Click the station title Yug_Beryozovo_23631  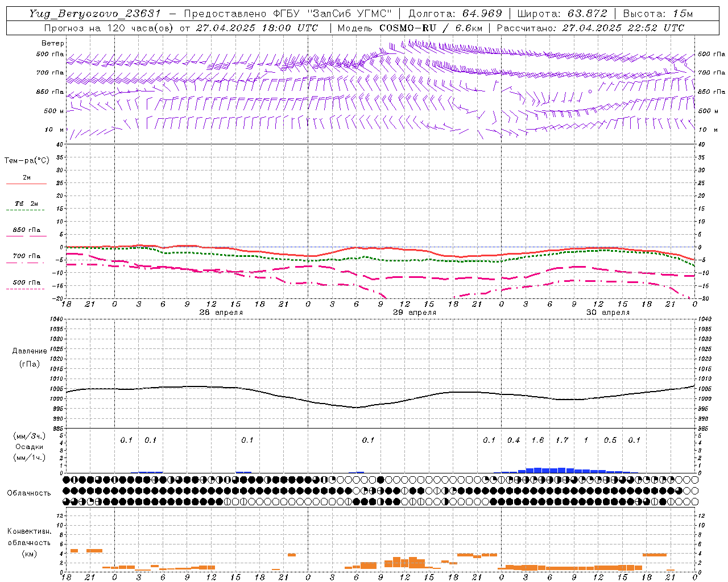95,14
